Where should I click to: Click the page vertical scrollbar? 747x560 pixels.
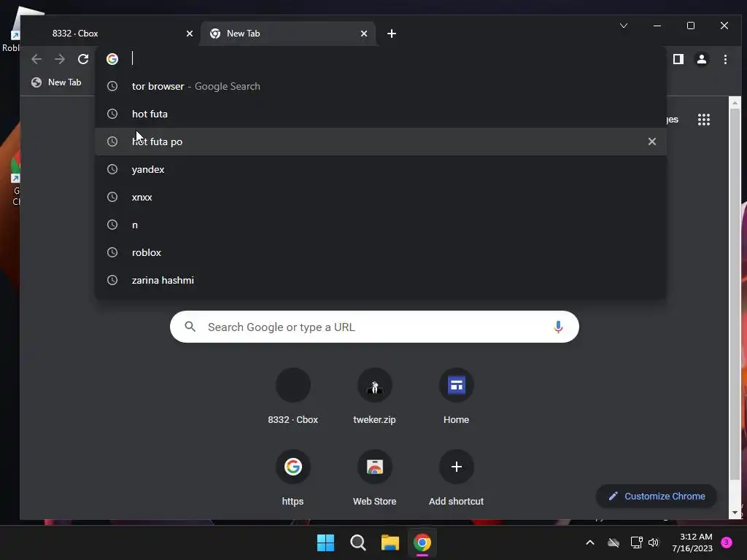(x=735, y=294)
